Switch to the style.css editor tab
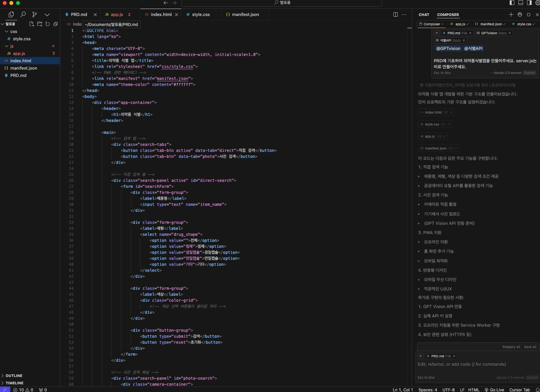 [201, 14]
